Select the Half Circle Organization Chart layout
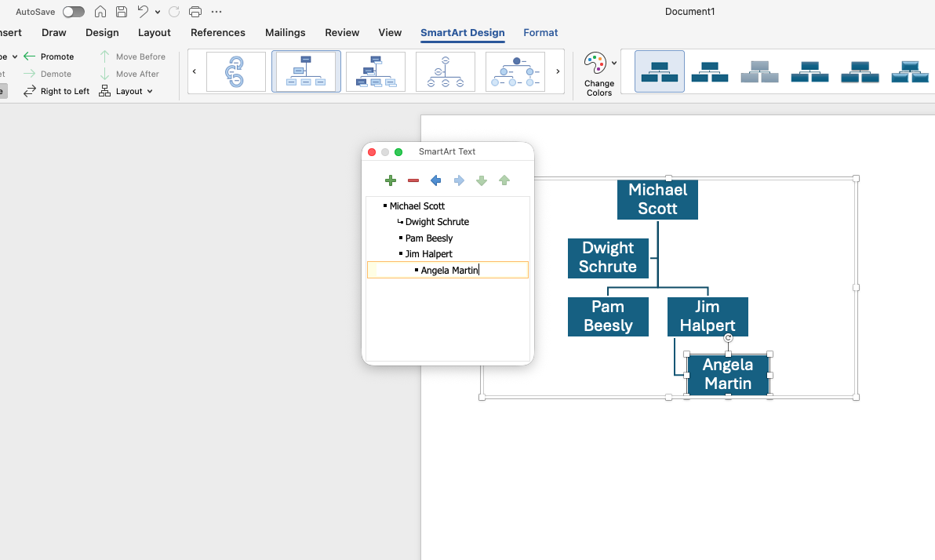 pos(446,71)
